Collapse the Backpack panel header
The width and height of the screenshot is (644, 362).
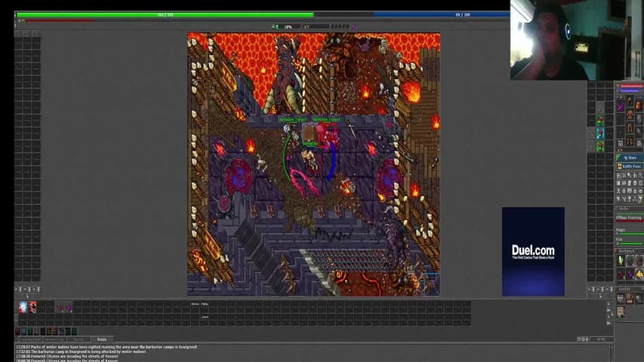coord(630,251)
